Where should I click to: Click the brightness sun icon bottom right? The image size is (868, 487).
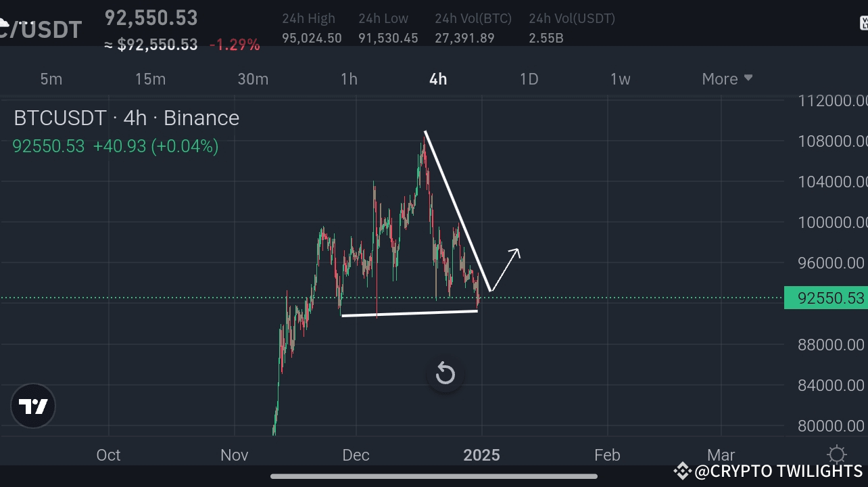click(x=836, y=454)
